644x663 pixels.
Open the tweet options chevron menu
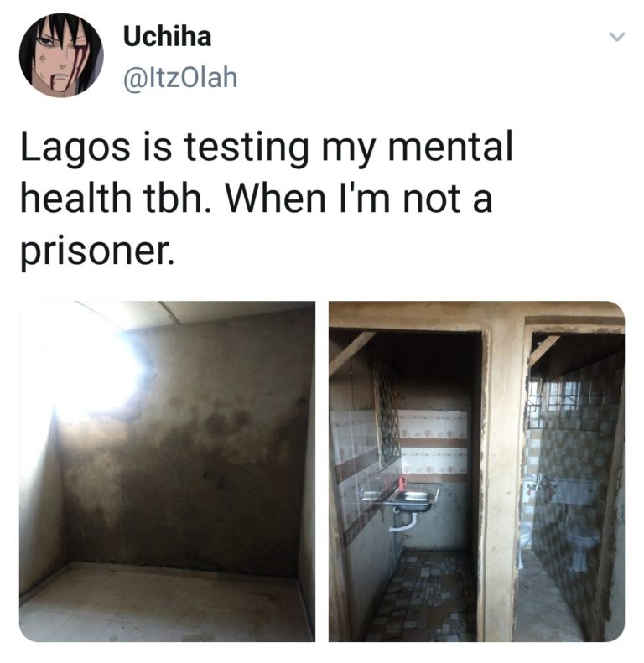(x=616, y=37)
